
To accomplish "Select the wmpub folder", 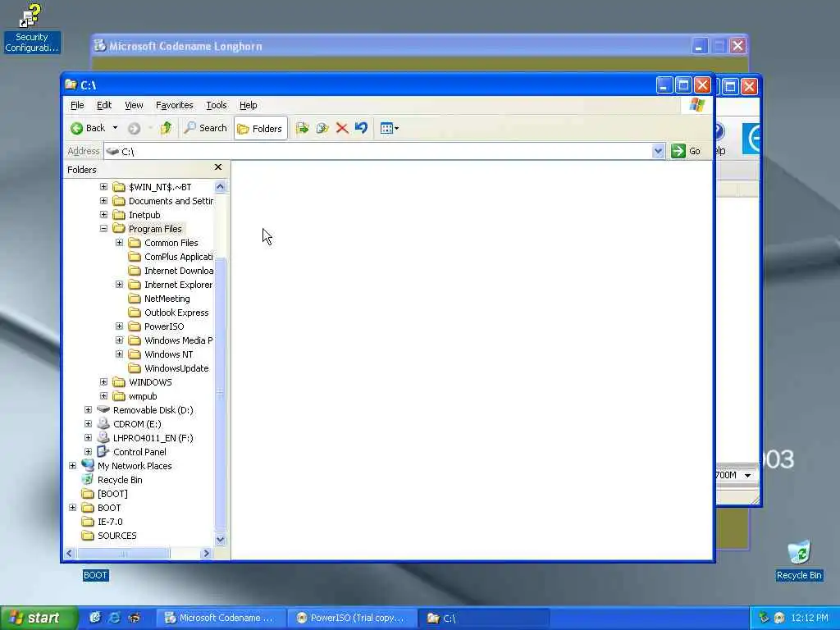I will point(143,396).
